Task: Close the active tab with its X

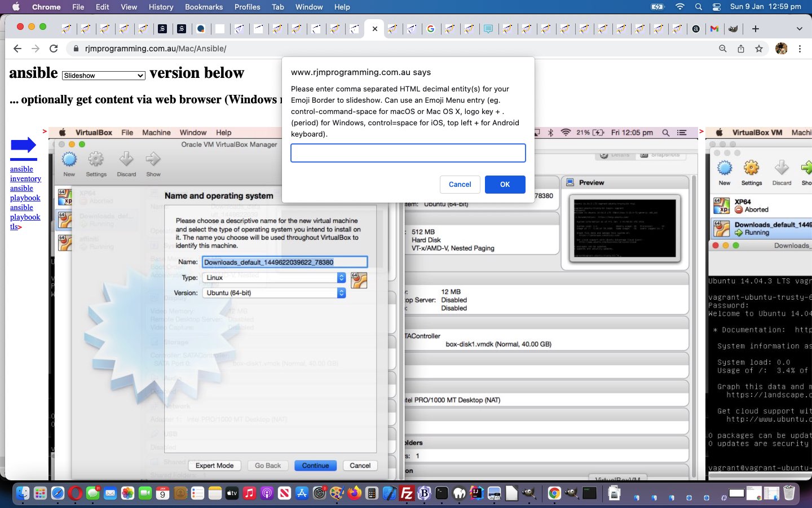Action: point(374,29)
